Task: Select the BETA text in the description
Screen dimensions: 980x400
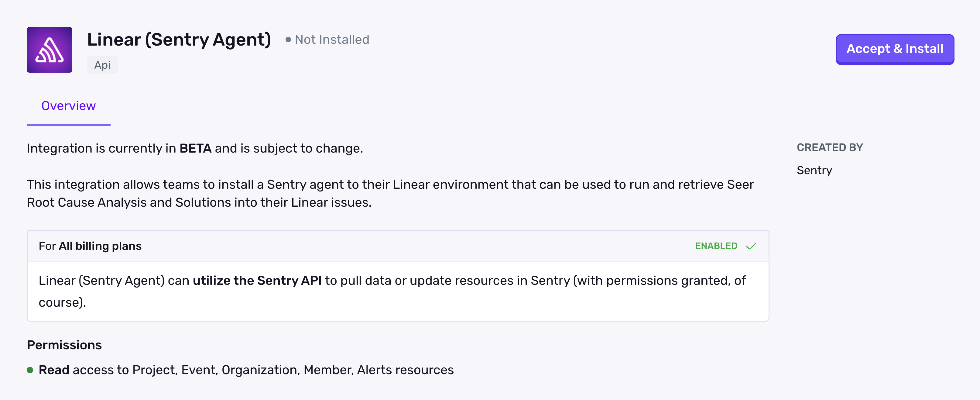Action: (x=195, y=148)
